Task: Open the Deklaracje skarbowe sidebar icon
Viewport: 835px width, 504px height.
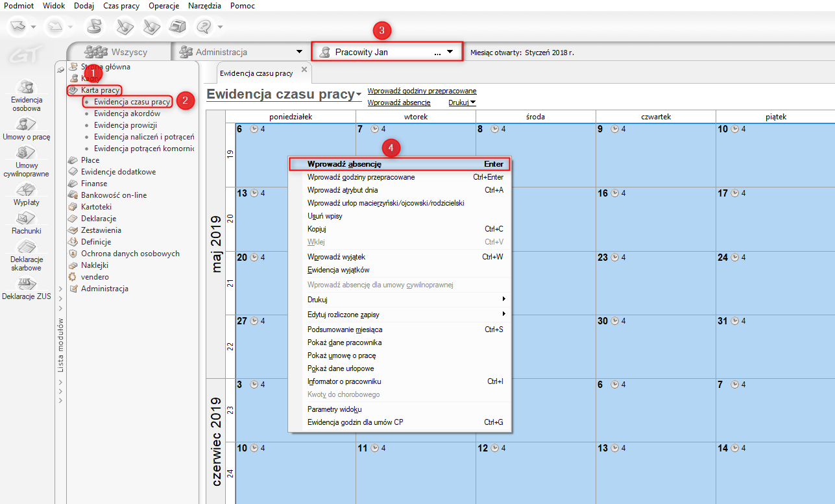Action: coord(27,247)
